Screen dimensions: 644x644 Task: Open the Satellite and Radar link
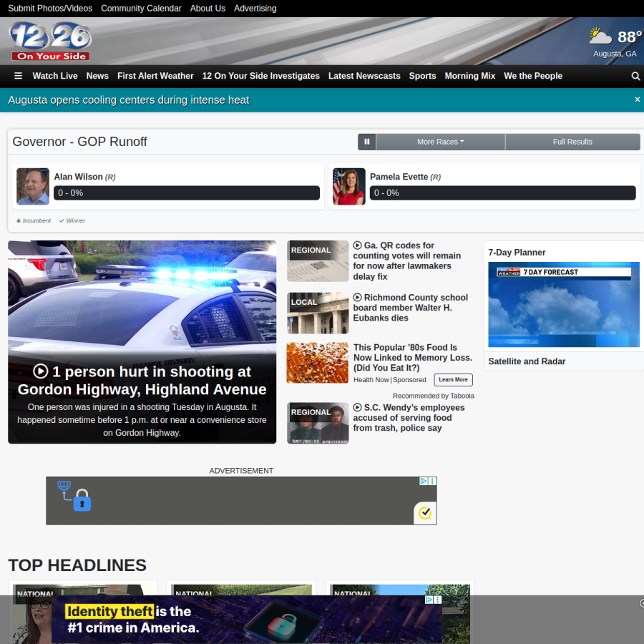527,361
